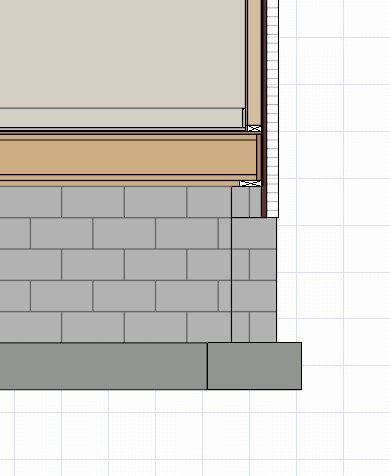Select the small dark concrete footing under the wall
This screenshot has width=390, height=476.
click(x=254, y=366)
